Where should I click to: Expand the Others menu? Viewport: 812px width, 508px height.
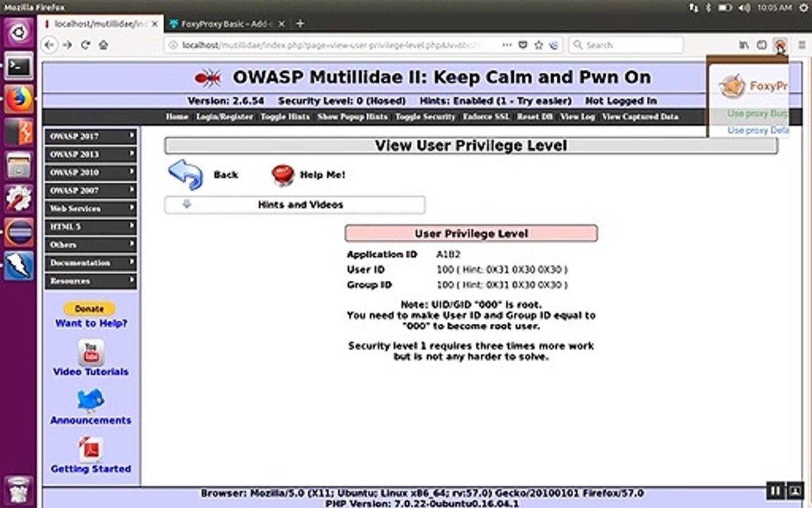tap(91, 245)
